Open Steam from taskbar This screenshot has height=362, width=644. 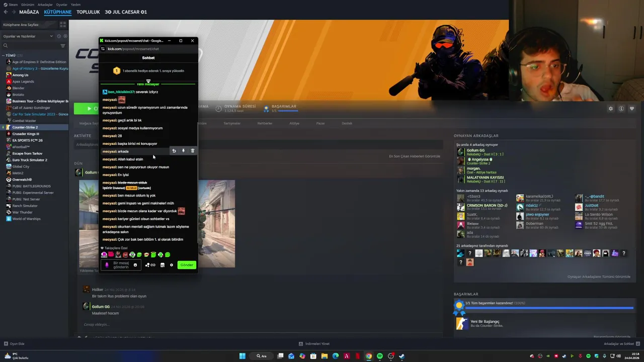coord(402,356)
